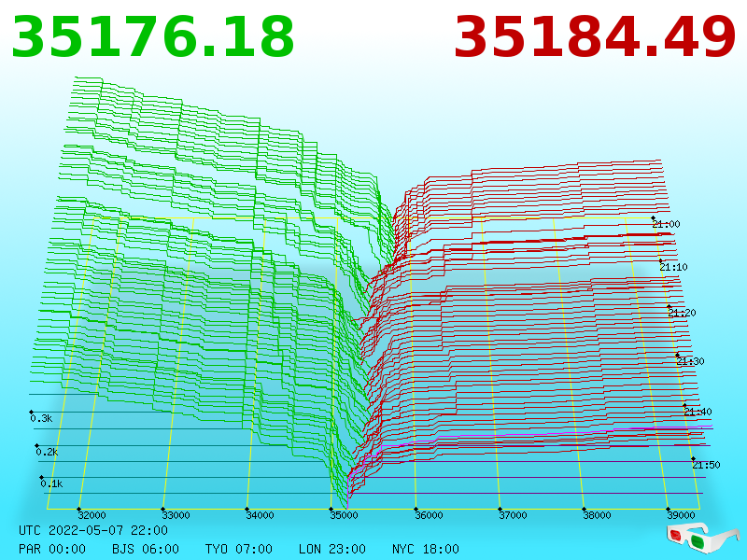Click the 3D glasses icon
Screen dimensions: 747x560
pyautogui.click(x=703, y=539)
